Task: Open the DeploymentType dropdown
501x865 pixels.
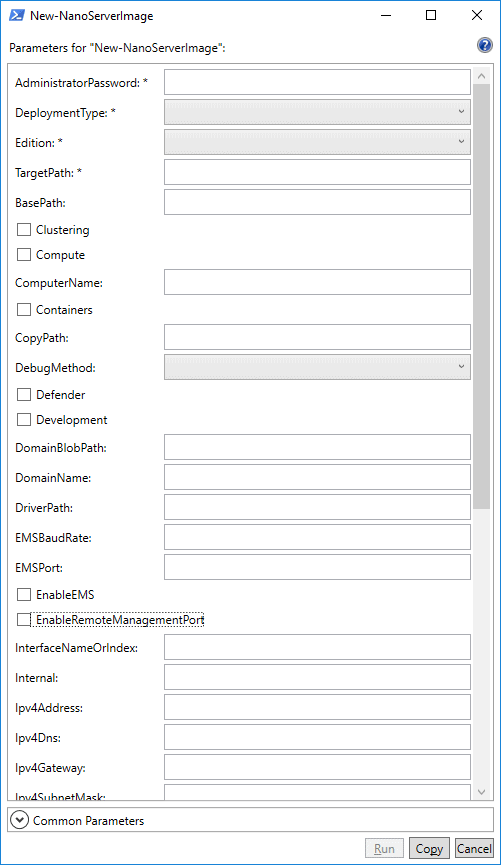Action: tap(317, 112)
